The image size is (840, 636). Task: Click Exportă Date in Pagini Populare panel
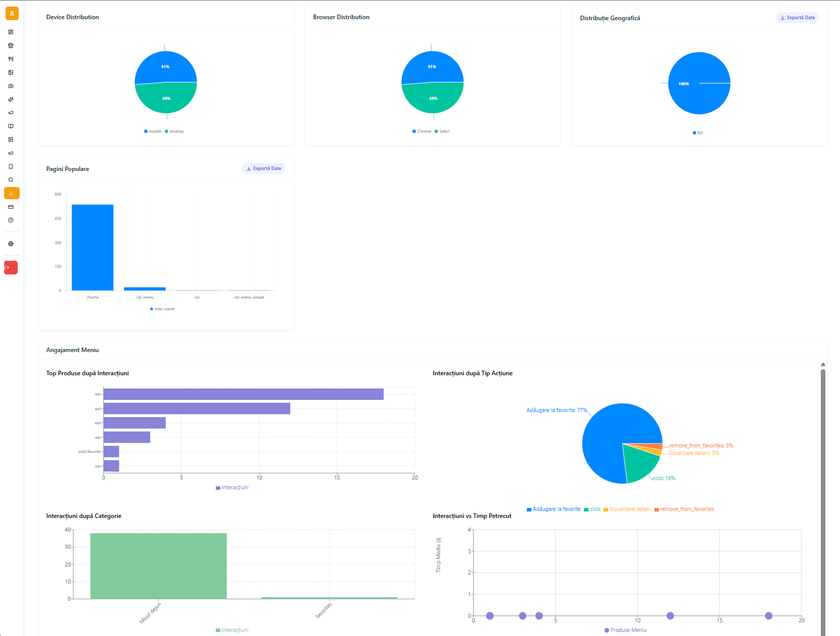click(263, 168)
